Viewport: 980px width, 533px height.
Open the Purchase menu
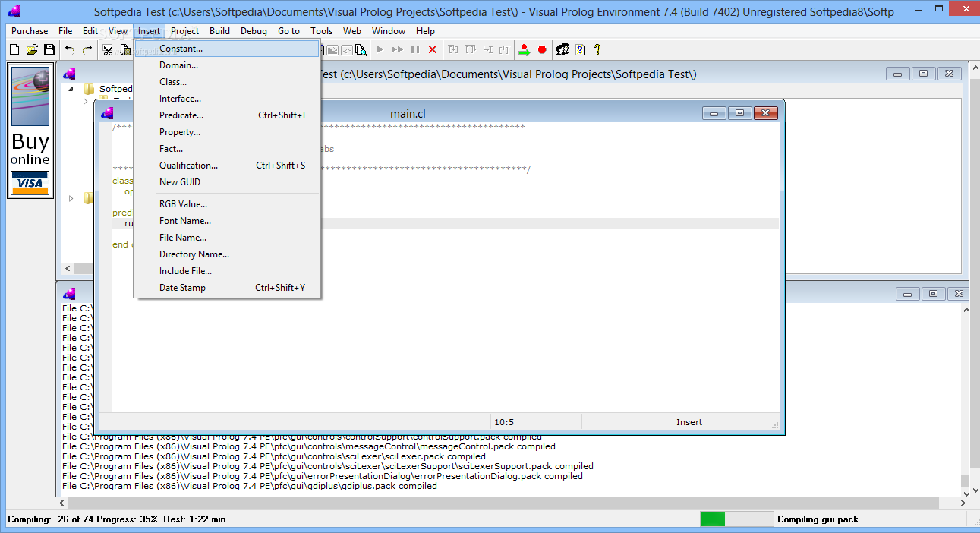30,31
